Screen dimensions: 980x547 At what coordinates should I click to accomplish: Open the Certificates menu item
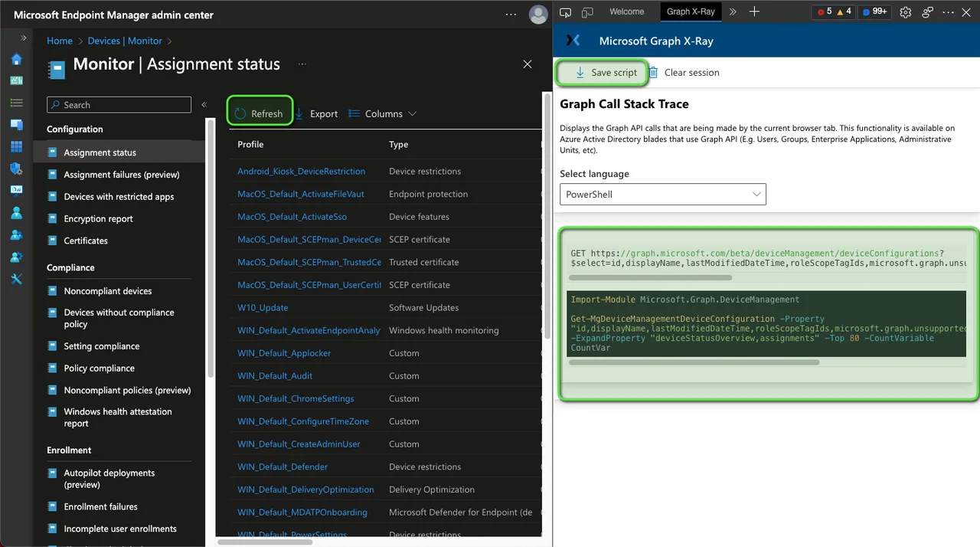(119, 241)
